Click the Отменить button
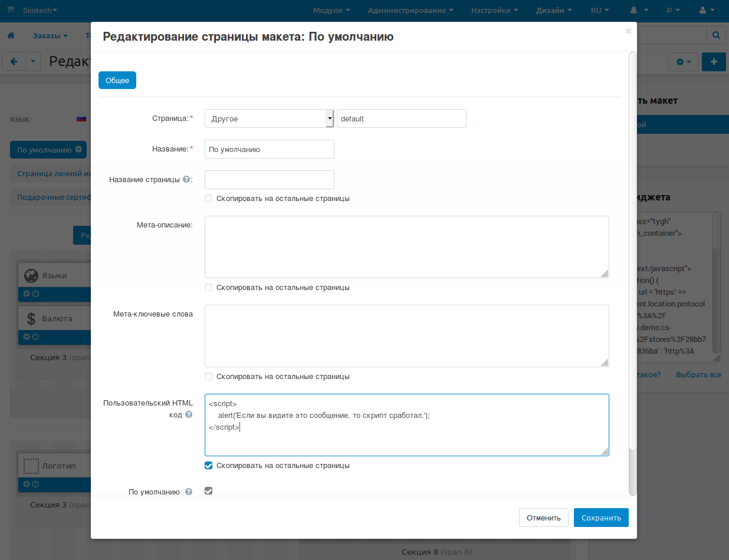The width and height of the screenshot is (729, 560). 543,518
